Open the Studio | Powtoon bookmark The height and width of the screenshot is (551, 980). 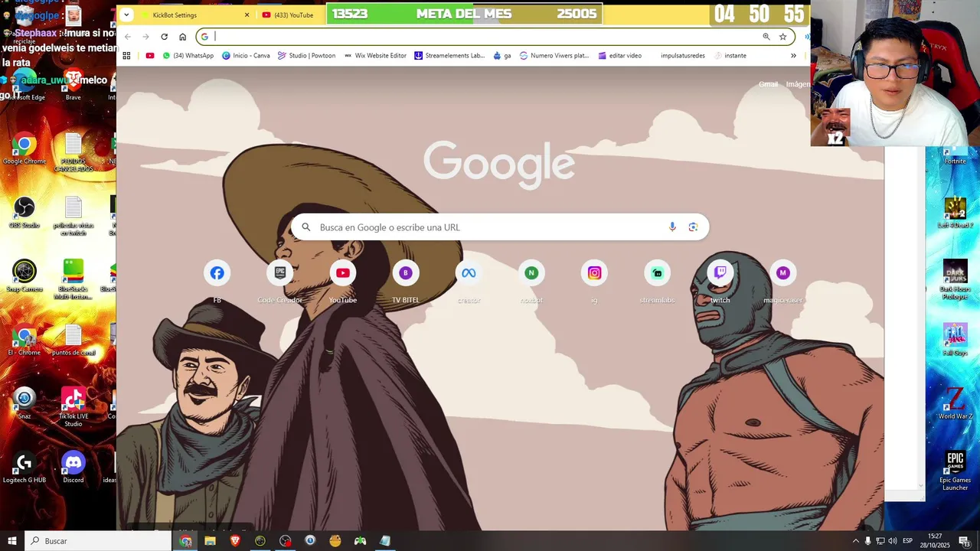[306, 55]
